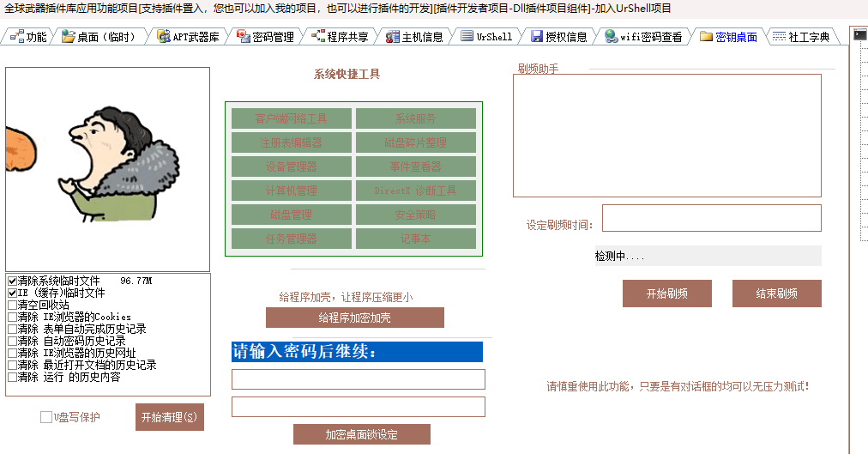
Task: Open 系统服务 tool
Action: (416, 118)
